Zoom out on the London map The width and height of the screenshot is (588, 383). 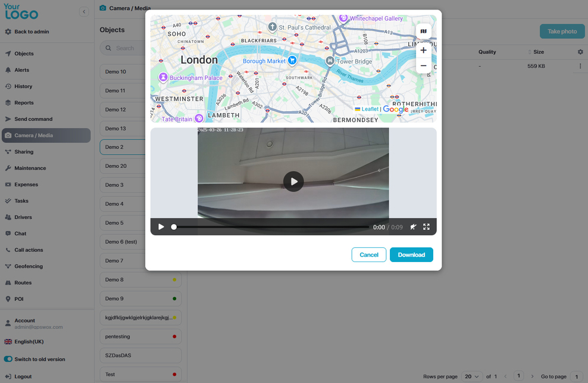[x=423, y=66]
